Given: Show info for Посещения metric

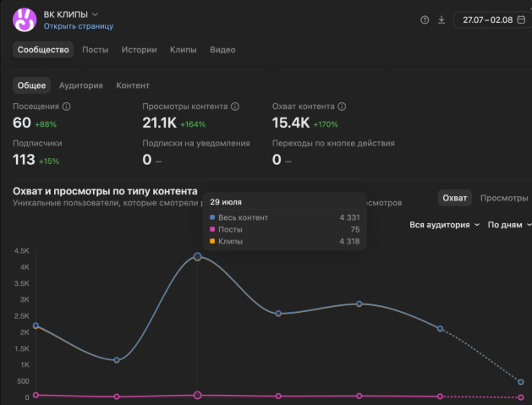Looking at the screenshot, I should coord(67,107).
